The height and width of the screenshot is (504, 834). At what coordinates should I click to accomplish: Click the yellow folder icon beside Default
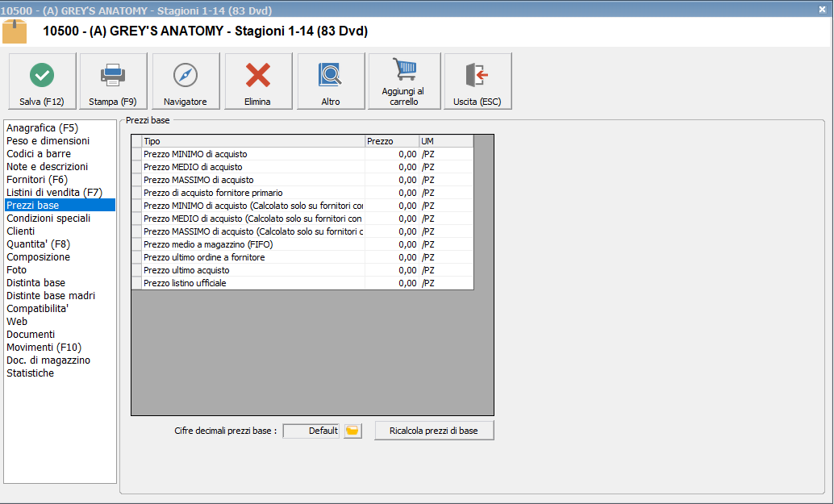pos(352,431)
